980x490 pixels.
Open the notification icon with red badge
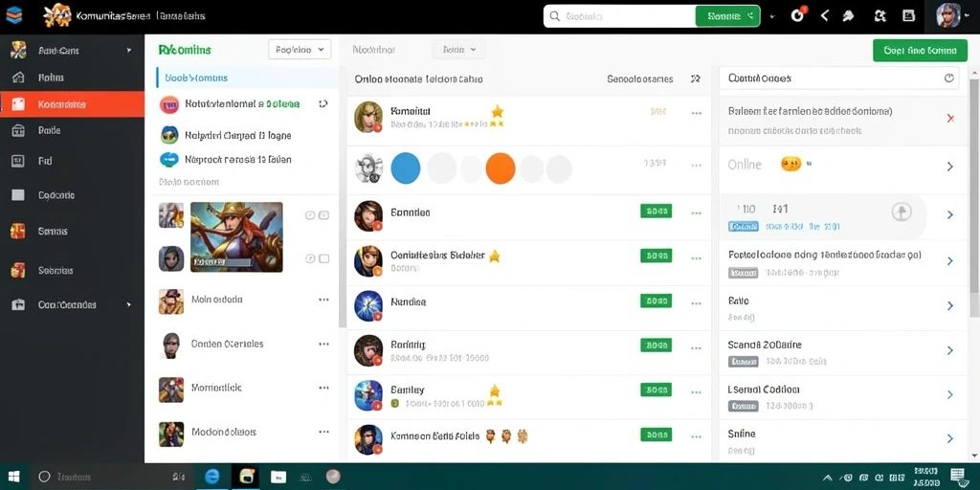click(x=798, y=15)
